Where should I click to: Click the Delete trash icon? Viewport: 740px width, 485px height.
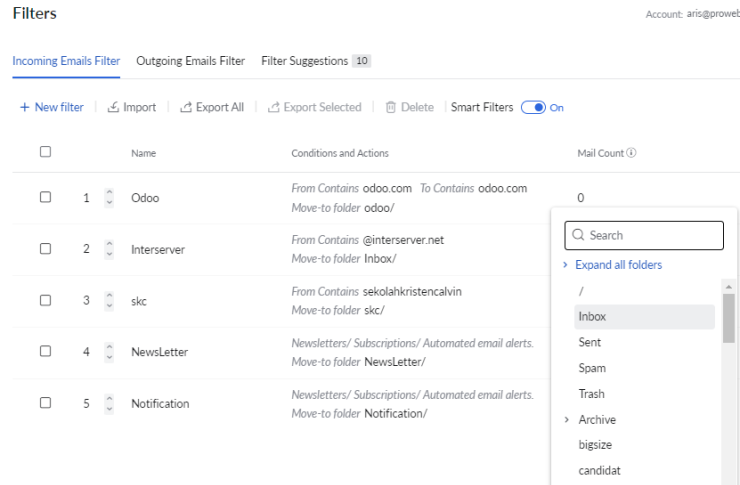pyautogui.click(x=391, y=107)
